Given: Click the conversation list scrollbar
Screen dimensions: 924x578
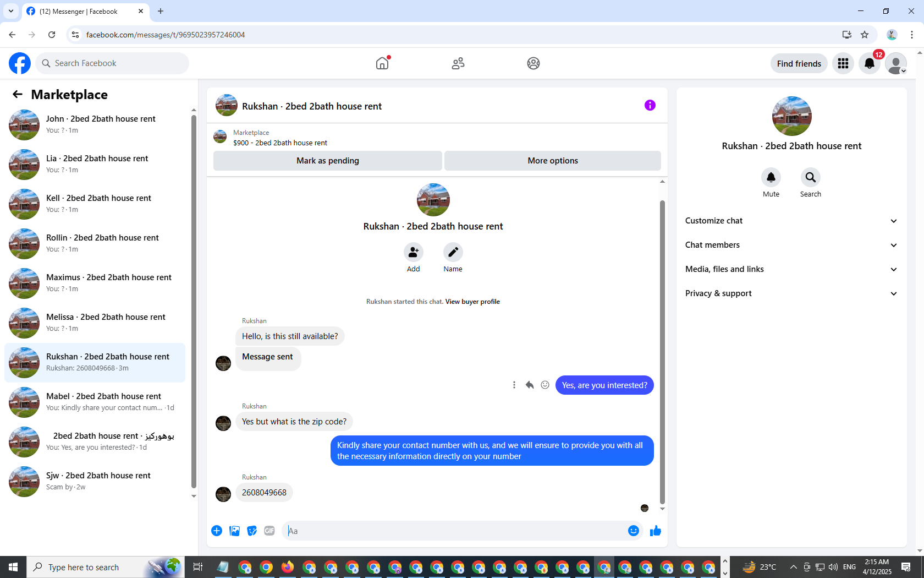Looking at the screenshot, I should click(x=194, y=302).
